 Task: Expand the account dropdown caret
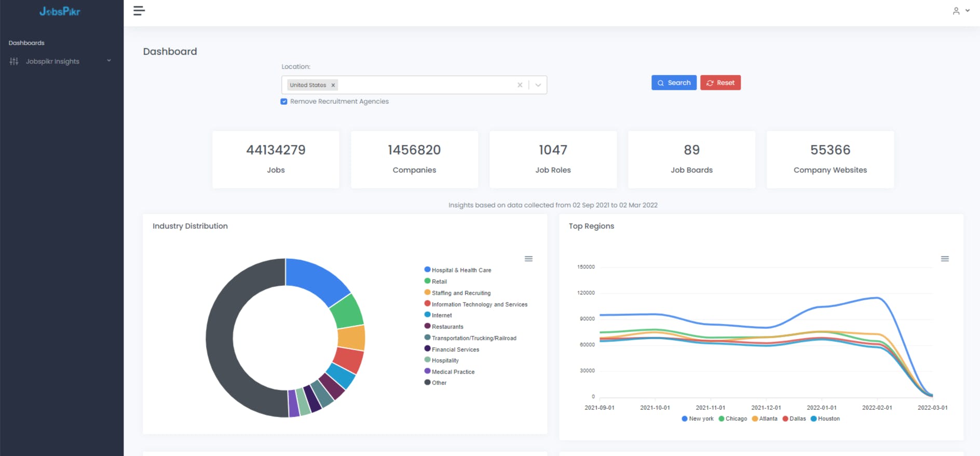click(x=968, y=10)
